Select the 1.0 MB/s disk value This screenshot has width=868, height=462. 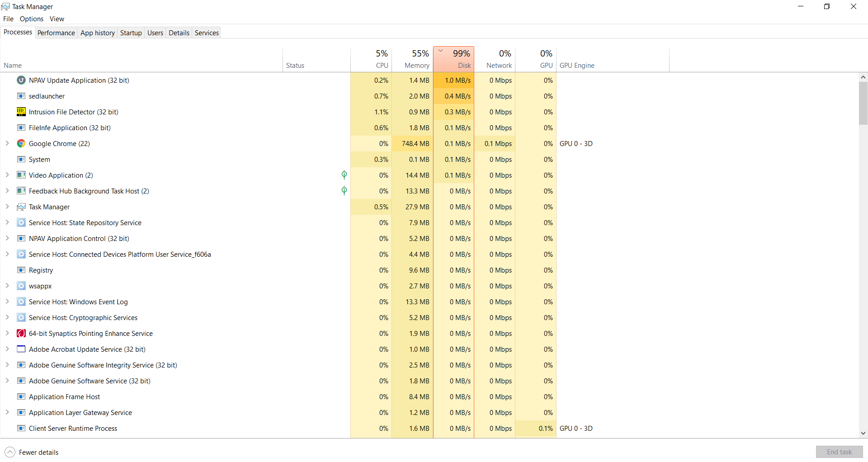tap(453, 80)
